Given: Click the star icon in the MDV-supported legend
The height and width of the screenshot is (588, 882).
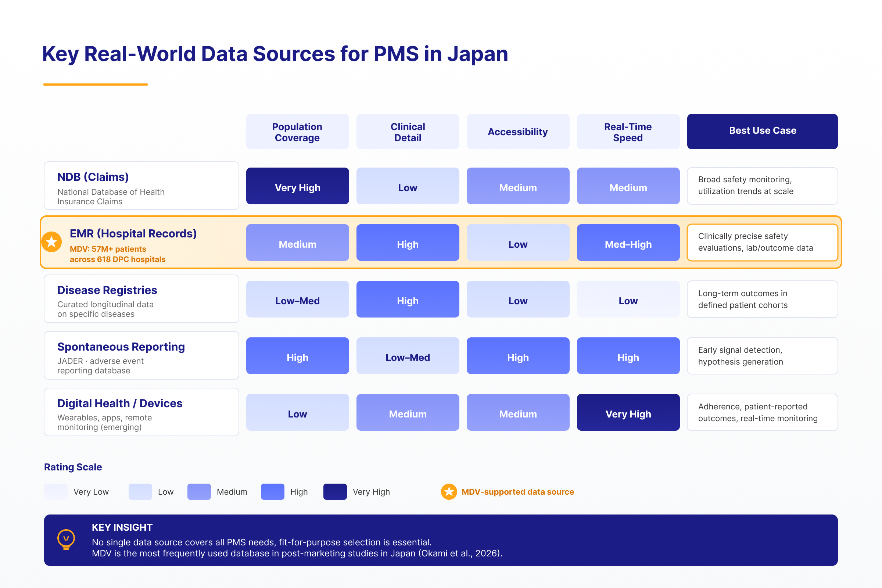Looking at the screenshot, I should pyautogui.click(x=449, y=492).
